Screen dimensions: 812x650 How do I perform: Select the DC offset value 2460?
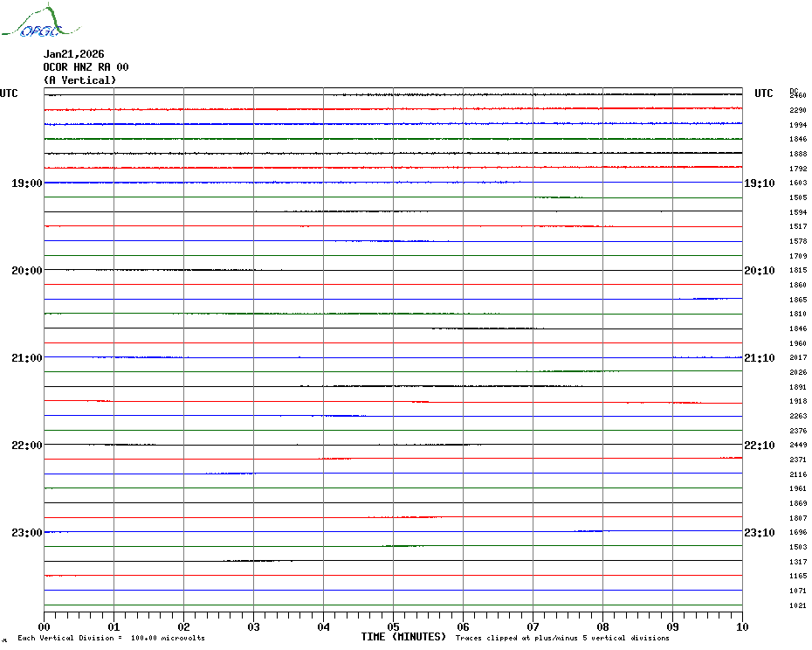pos(797,95)
